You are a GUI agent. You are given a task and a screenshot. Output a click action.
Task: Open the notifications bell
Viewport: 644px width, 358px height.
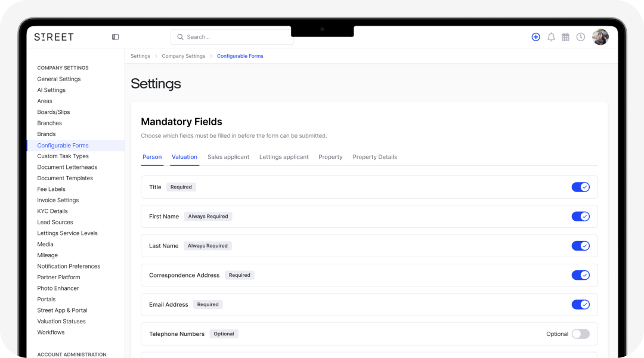click(551, 37)
